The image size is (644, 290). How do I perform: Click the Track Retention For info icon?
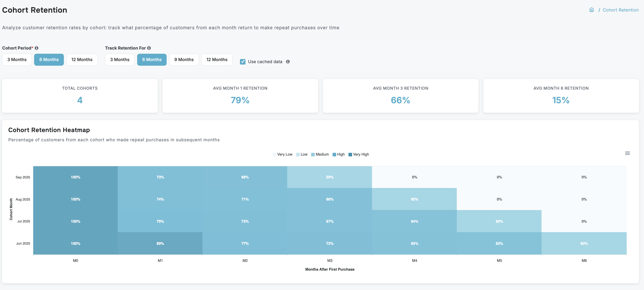coord(149,48)
